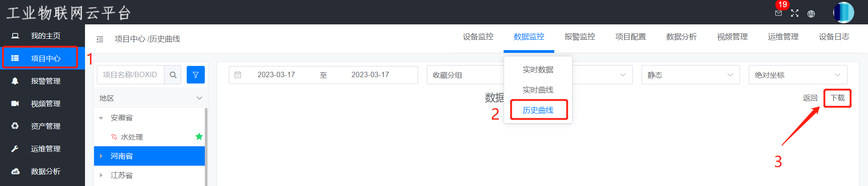Toggle fullscreen mode icon
The width and height of the screenshot is (868, 186).
pyautogui.click(x=795, y=14)
